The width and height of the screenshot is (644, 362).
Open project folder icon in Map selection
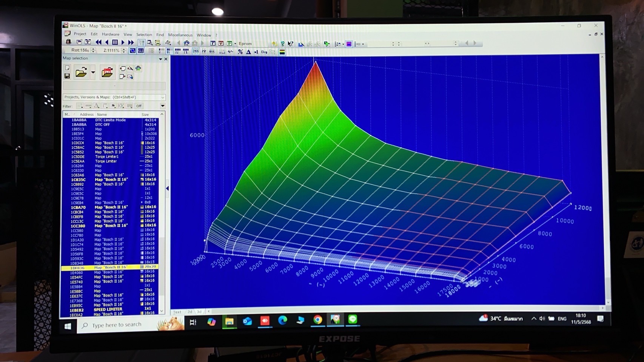point(81,72)
